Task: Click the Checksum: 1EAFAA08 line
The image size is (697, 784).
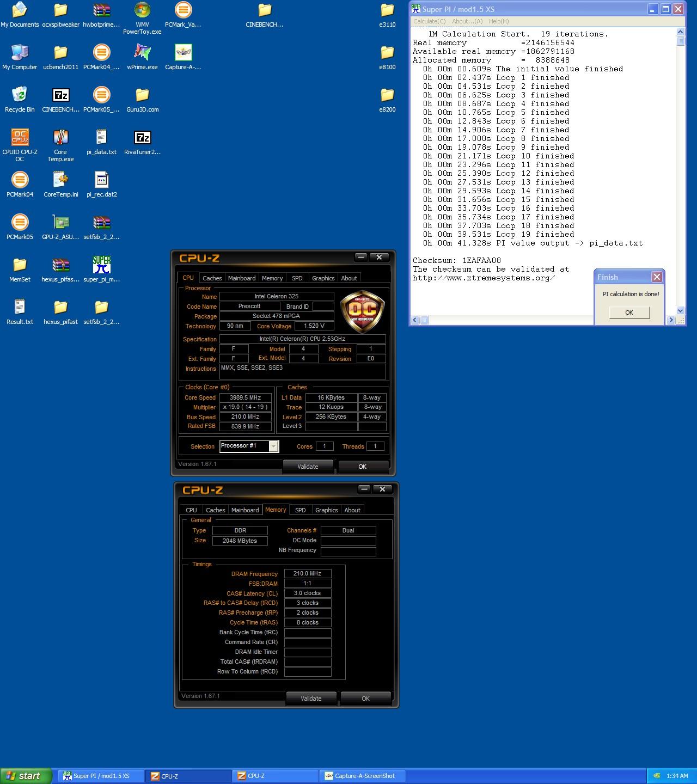Action: click(x=456, y=260)
